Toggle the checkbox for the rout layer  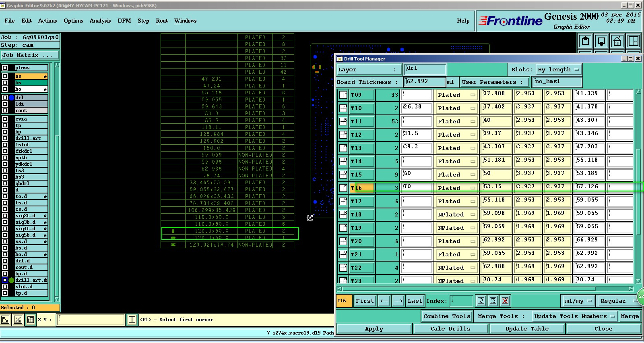point(5,110)
